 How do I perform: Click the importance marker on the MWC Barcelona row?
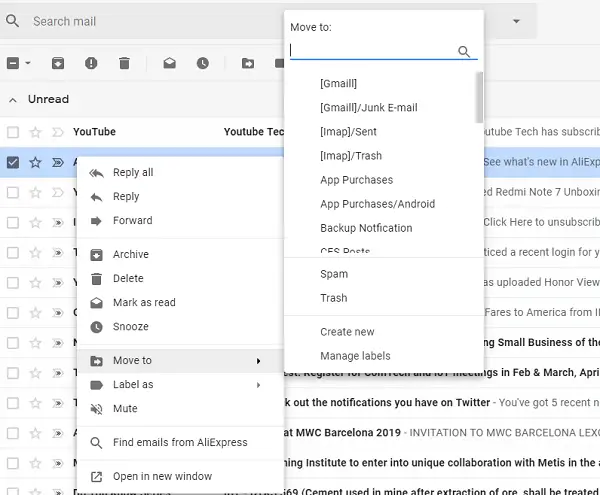(58, 433)
